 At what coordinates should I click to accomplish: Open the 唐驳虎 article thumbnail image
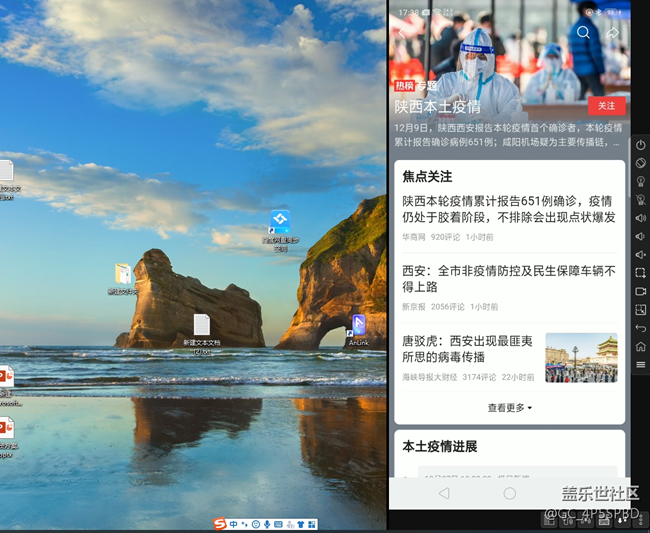(x=581, y=357)
